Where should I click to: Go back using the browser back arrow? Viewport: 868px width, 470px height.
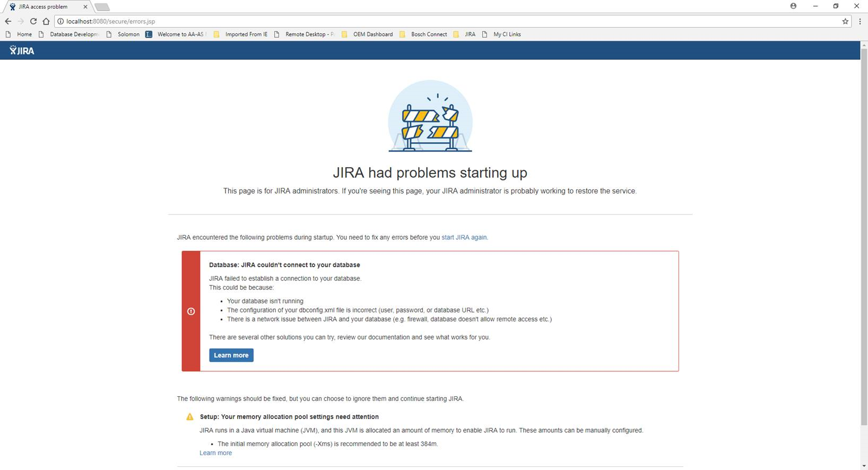(8, 21)
